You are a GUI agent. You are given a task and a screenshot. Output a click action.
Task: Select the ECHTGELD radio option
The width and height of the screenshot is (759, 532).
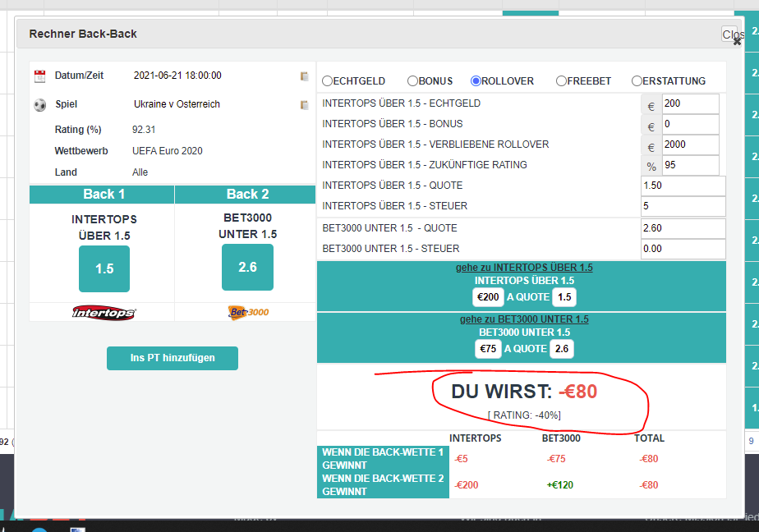pyautogui.click(x=328, y=81)
